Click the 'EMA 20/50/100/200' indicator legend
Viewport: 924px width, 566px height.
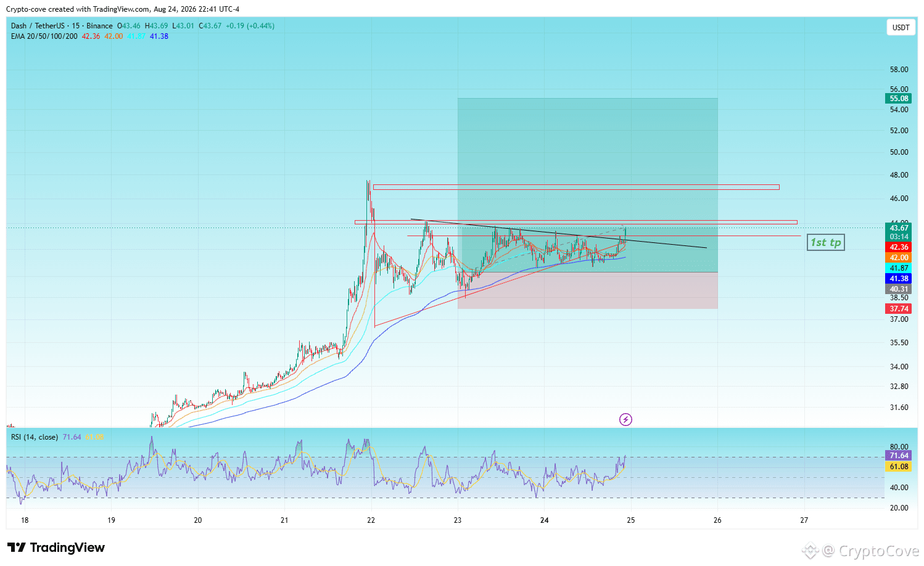pos(44,36)
